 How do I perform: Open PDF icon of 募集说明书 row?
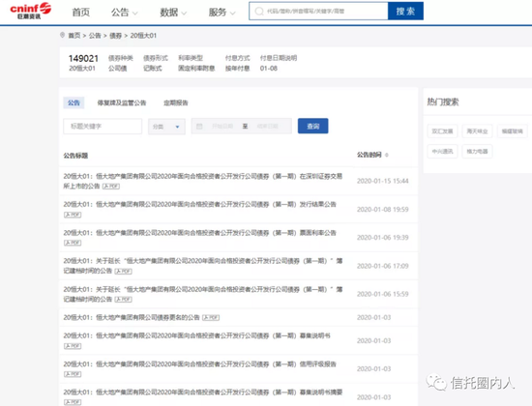73,346
